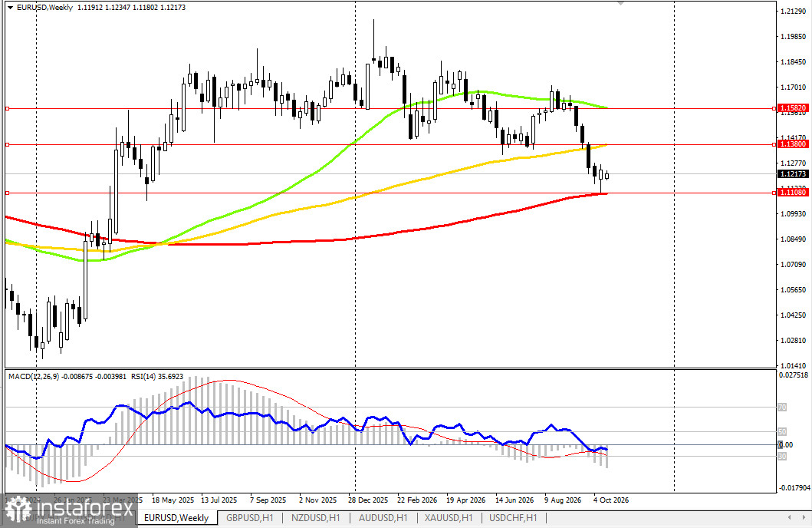Click the 2 Nov 2025 date label
The height and width of the screenshot is (528, 812).
tap(317, 500)
